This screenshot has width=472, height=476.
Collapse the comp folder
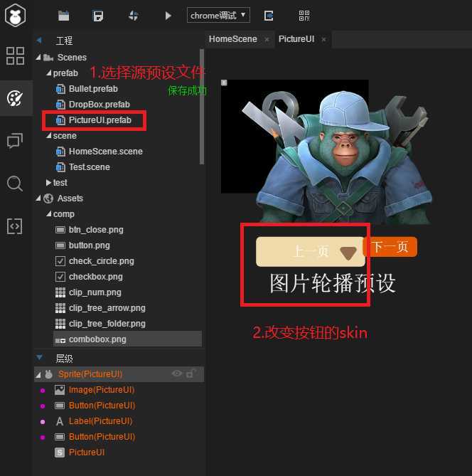49,213
